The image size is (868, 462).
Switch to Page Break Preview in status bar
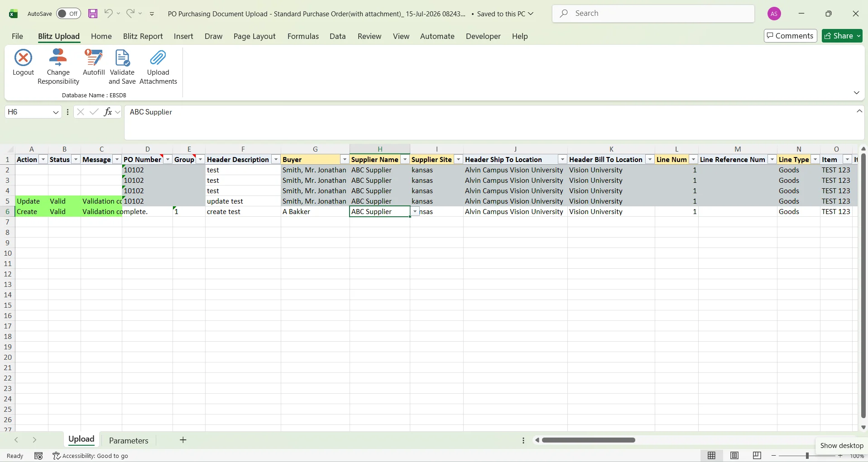(757, 456)
